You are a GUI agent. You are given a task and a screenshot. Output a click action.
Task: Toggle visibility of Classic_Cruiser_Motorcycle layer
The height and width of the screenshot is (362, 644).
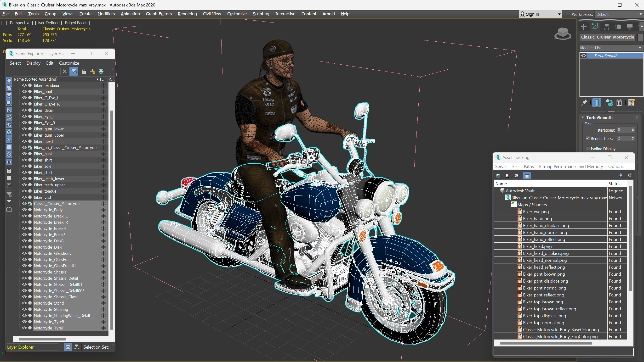25,203
